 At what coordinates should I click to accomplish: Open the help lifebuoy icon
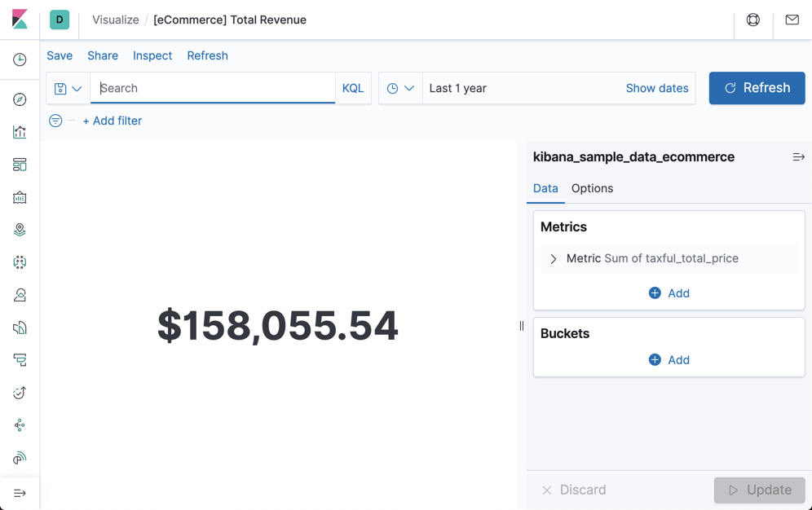click(x=753, y=20)
